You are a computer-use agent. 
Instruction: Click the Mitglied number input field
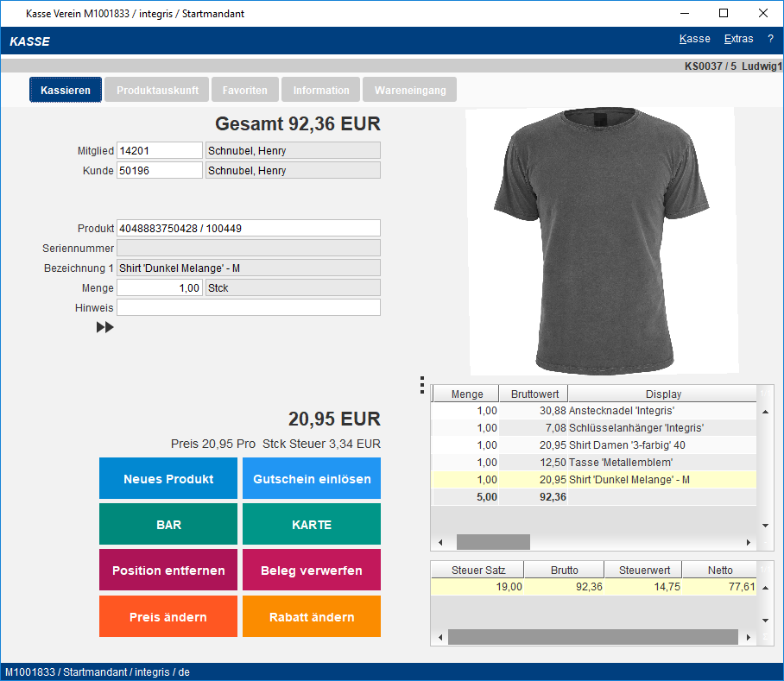click(x=159, y=151)
